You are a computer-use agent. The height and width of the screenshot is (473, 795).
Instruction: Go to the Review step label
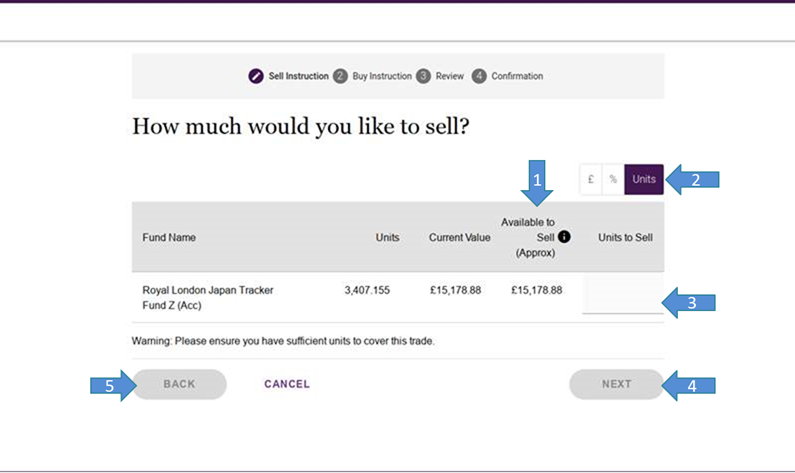(450, 76)
